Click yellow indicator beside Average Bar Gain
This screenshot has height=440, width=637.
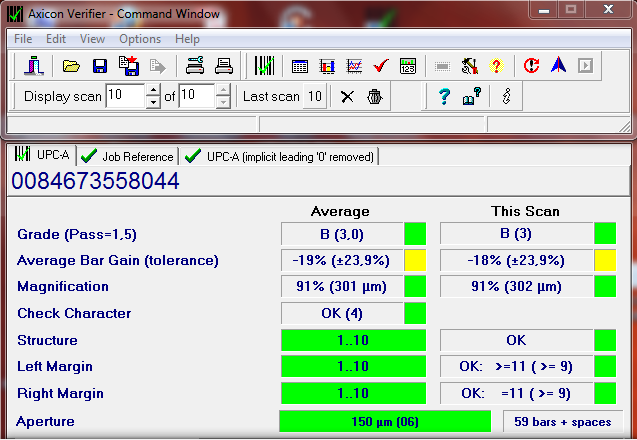[415, 260]
